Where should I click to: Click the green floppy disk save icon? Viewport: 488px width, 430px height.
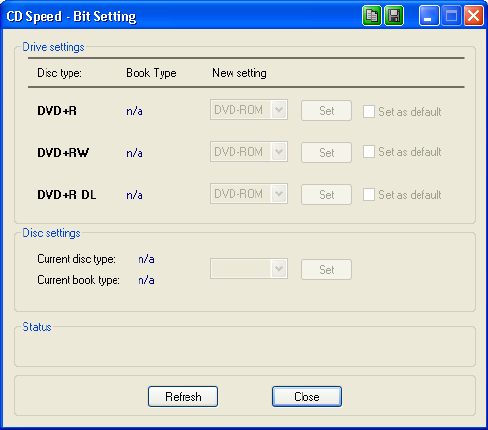[394, 15]
